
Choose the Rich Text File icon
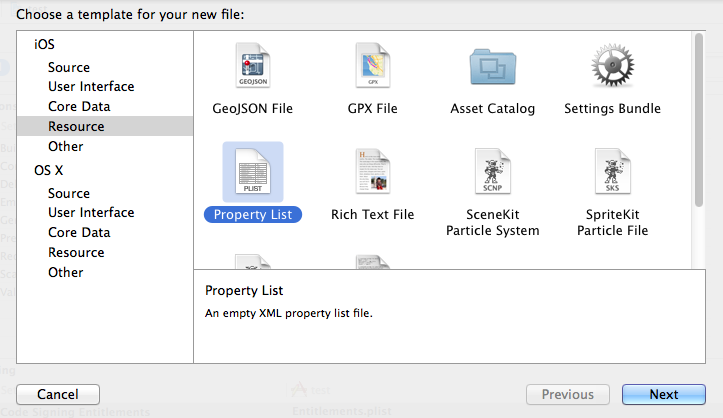pyautogui.click(x=372, y=172)
